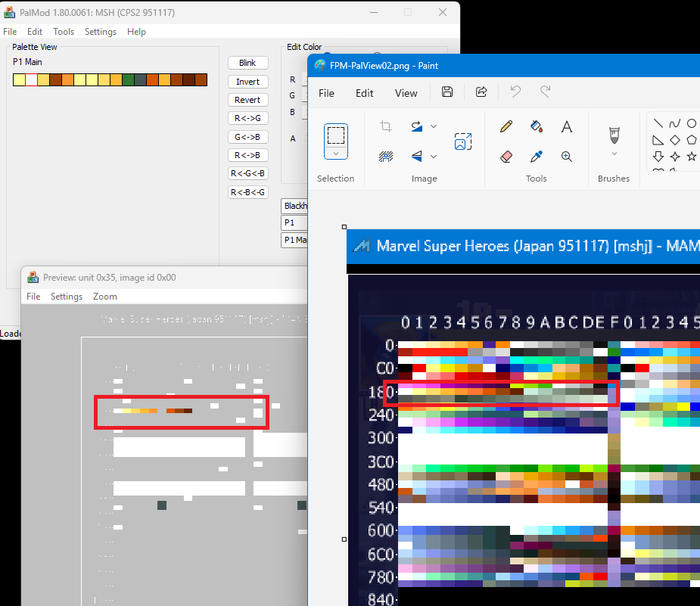This screenshot has height=606, width=700.
Task: Pick the Oval shape in Paint shapes
Action: pyautogui.click(x=692, y=123)
